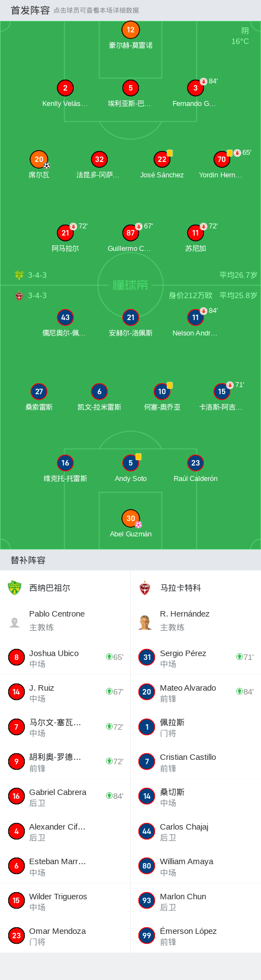Open goalkeeper number 12 豪尔赫-莫雷诺
The height and width of the screenshot is (980, 261).
130,30
